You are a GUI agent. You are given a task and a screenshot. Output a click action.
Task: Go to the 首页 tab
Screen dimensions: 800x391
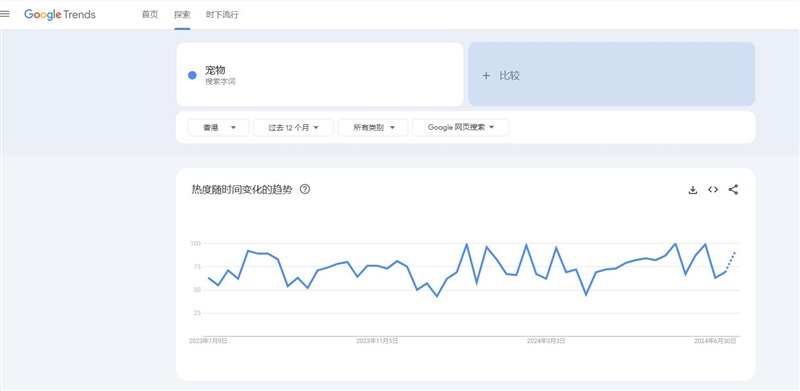pos(150,15)
